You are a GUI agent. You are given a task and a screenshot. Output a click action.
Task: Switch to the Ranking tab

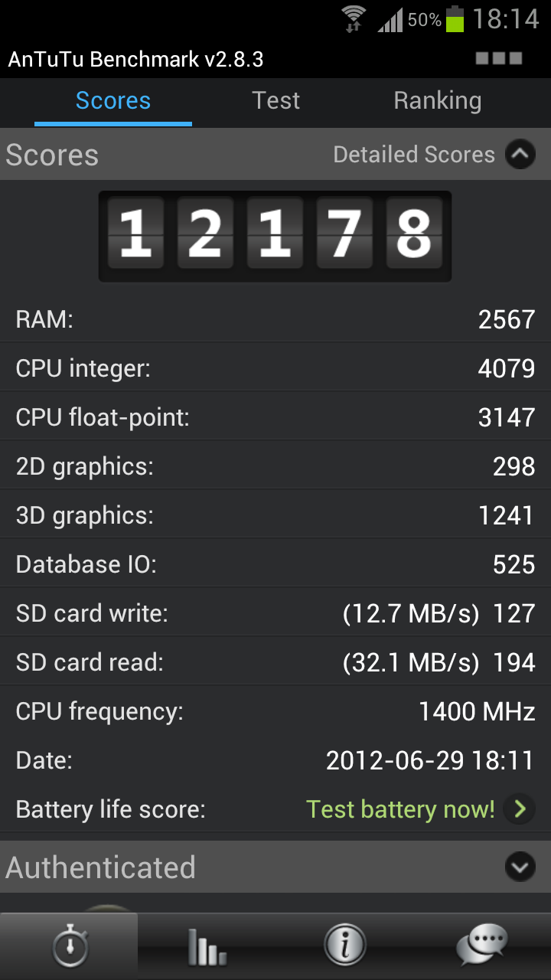point(438,100)
